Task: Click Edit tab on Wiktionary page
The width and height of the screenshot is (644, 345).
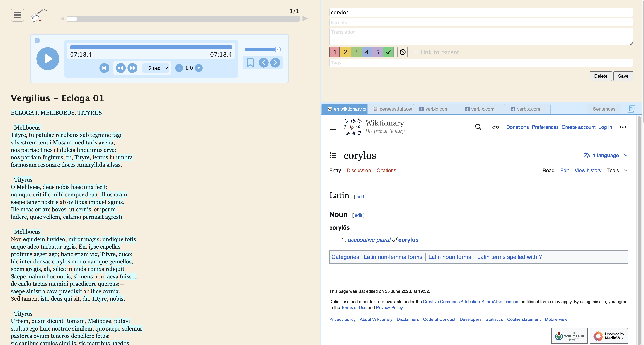Action: coord(564,171)
